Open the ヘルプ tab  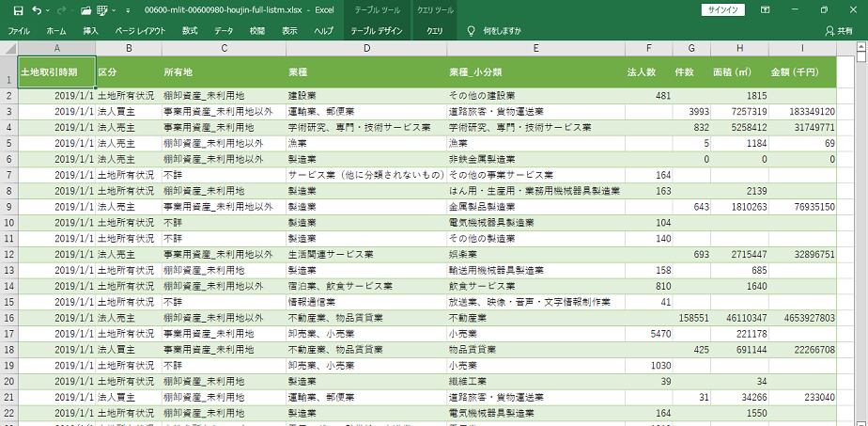point(324,31)
